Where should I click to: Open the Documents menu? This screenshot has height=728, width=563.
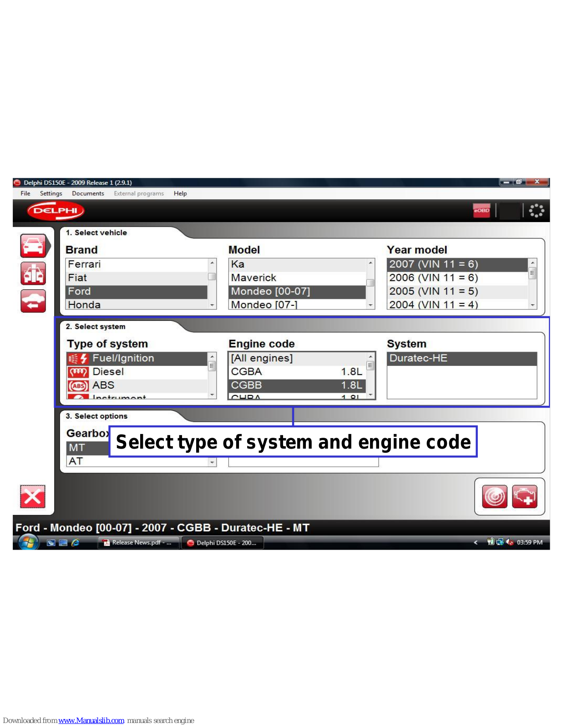pyautogui.click(x=88, y=193)
